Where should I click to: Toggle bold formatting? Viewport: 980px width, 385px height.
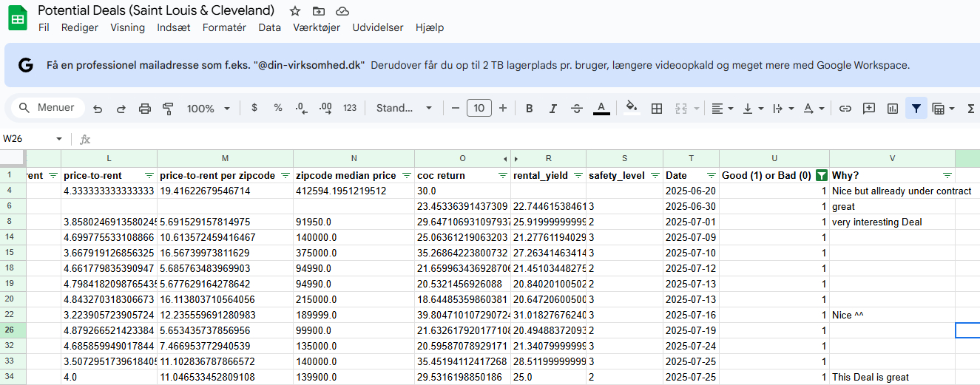click(530, 109)
